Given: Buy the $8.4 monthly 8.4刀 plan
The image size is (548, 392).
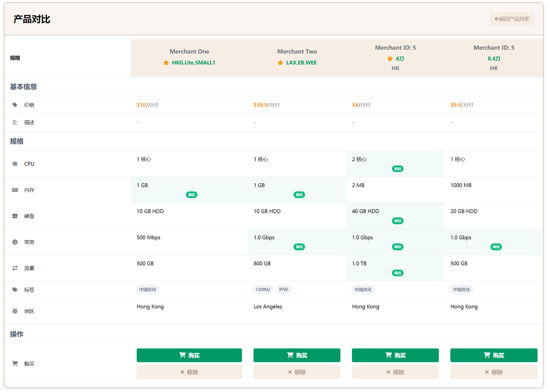Looking at the screenshot, I should [494, 355].
